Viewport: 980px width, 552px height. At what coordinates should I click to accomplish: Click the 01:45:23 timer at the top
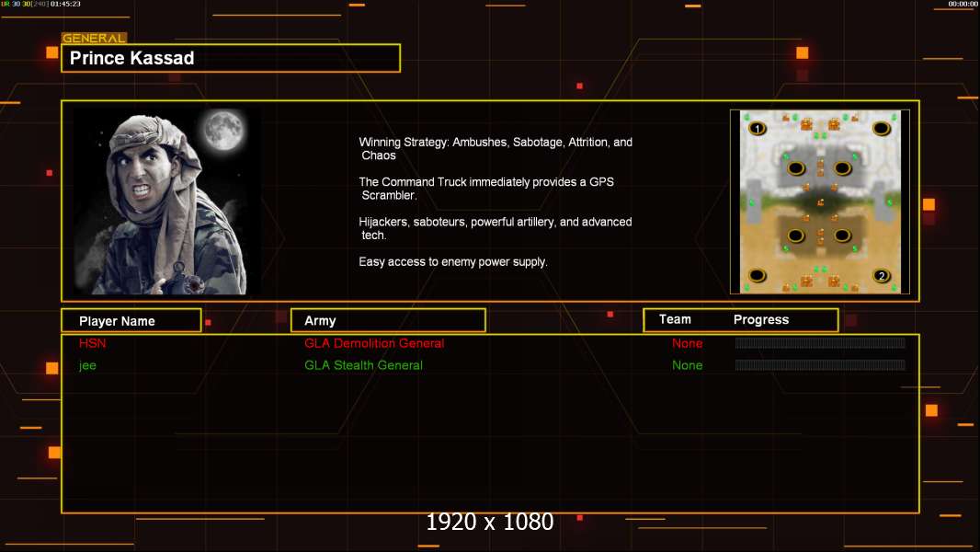(x=65, y=4)
